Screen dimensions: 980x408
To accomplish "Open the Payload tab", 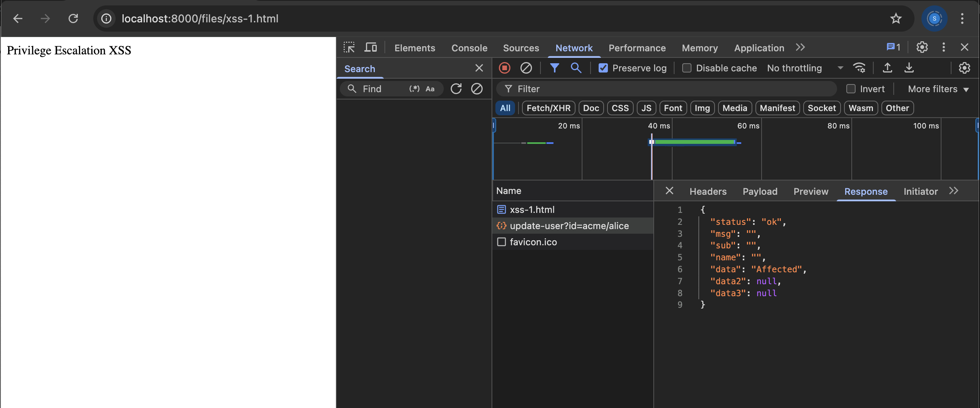I will [x=760, y=191].
